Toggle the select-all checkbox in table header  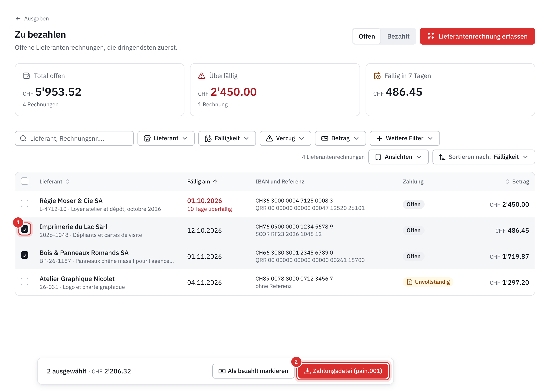click(x=25, y=181)
